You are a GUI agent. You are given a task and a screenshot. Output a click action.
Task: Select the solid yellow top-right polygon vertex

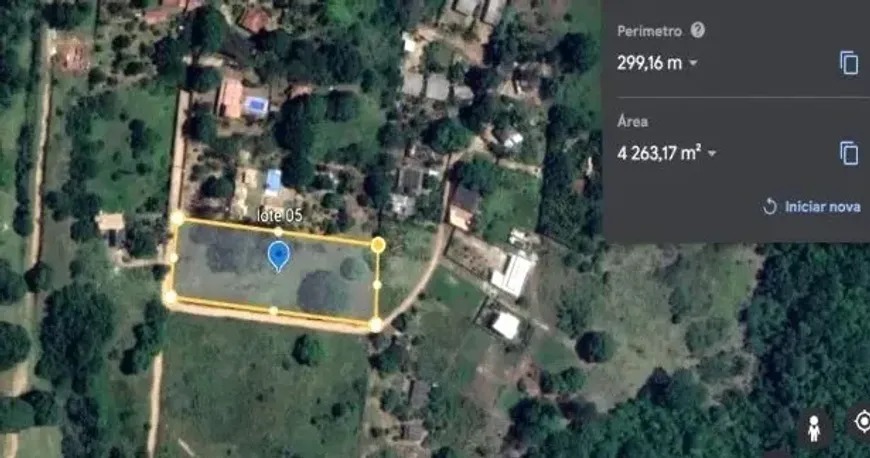coord(378,244)
